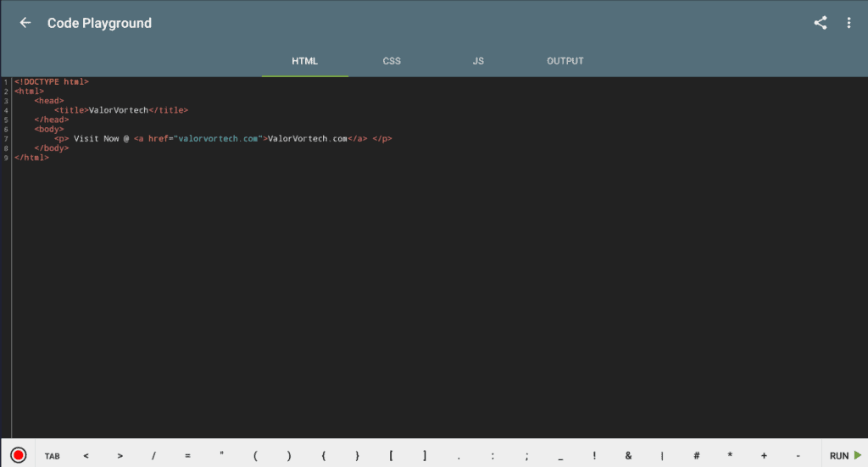Insert asterisk from shortcut bar

[730, 455]
